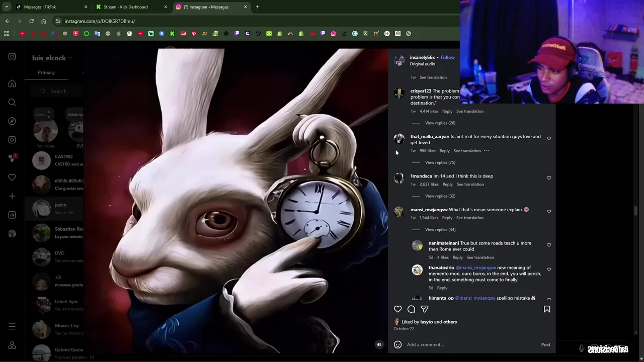
Task: Expand 'View replies (75)'
Action: click(440, 162)
